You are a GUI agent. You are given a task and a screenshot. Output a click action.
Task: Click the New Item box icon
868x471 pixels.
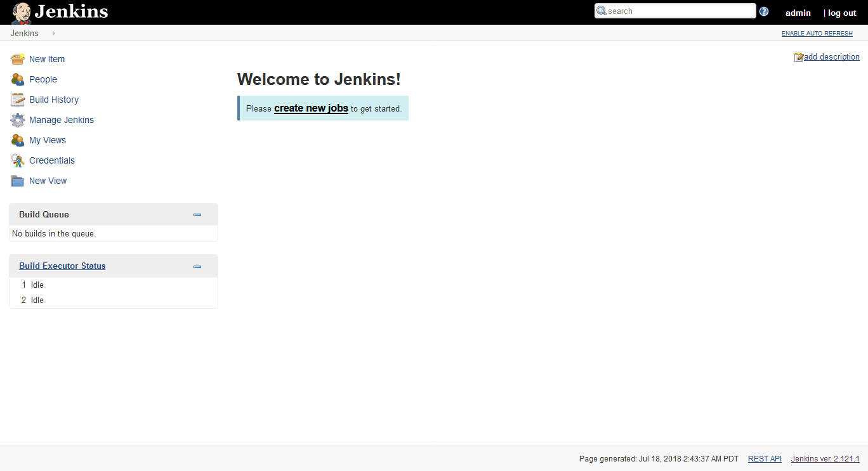(18, 59)
